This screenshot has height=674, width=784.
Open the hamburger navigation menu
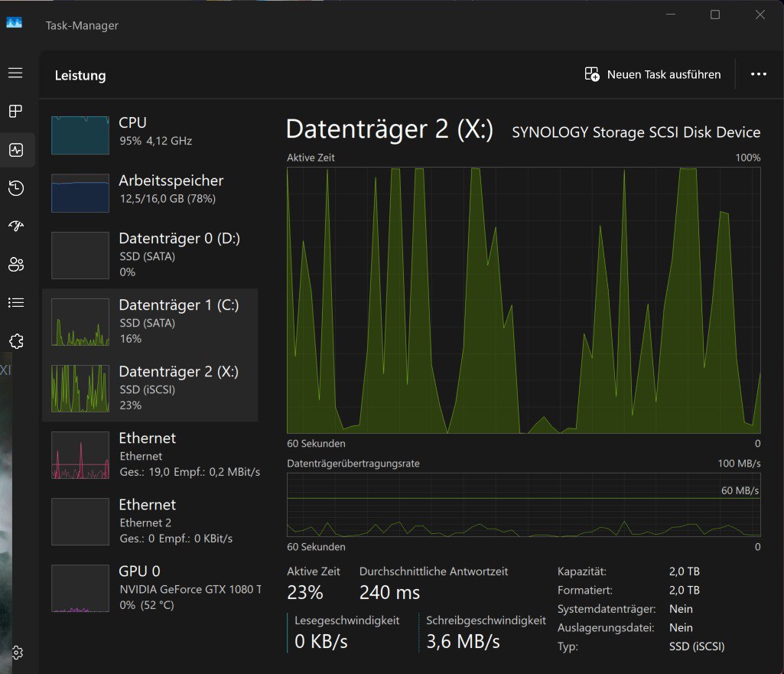(x=15, y=73)
